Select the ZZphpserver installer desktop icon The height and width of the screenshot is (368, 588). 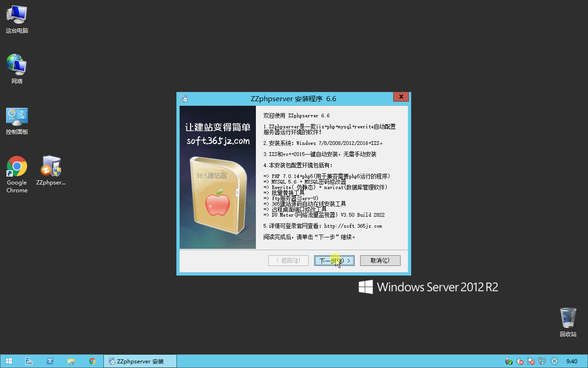tap(51, 170)
